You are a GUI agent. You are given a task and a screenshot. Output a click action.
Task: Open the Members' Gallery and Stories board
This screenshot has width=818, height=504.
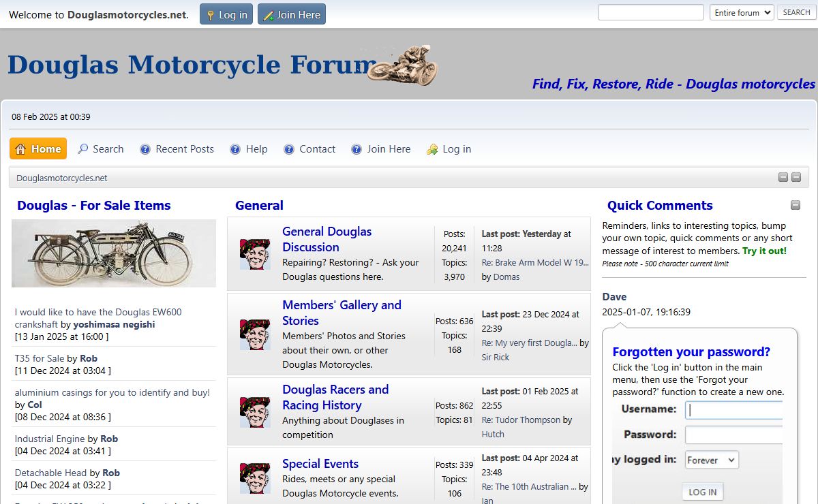(342, 313)
